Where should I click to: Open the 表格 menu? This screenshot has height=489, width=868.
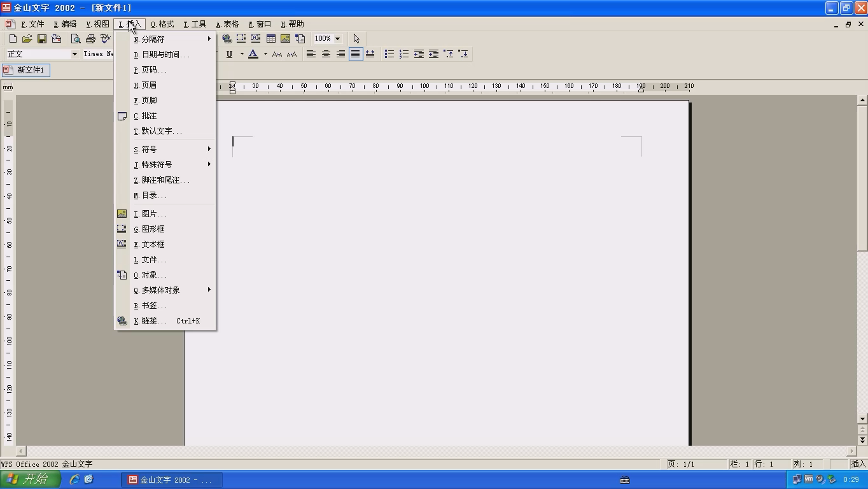(227, 24)
